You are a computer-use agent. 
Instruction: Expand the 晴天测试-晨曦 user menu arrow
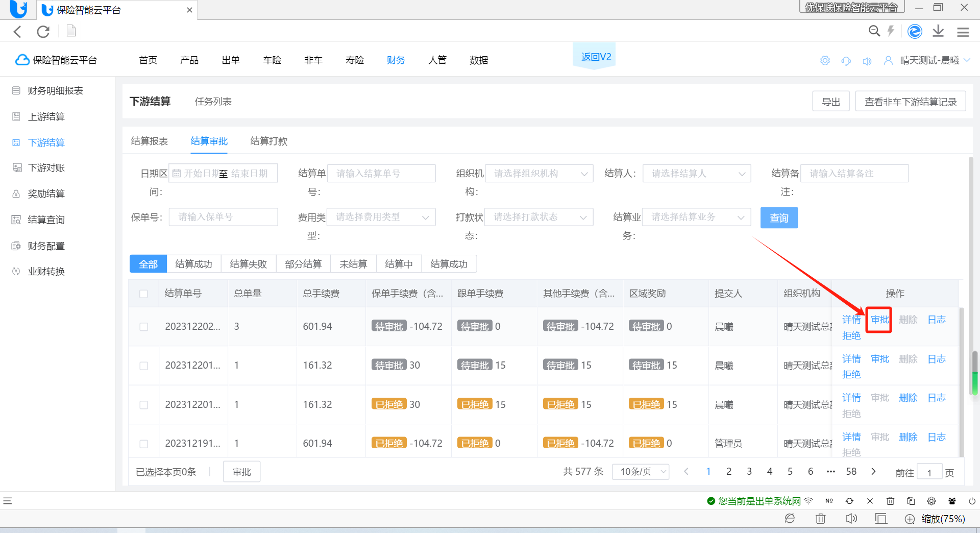point(967,60)
